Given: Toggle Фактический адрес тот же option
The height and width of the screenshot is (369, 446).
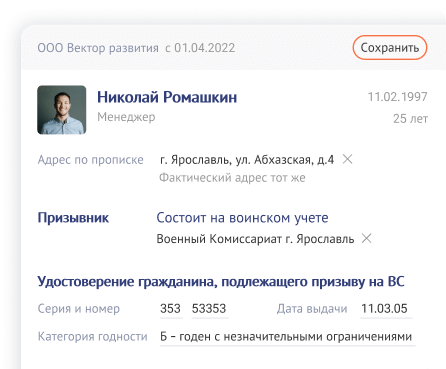Looking at the screenshot, I should (x=232, y=178).
